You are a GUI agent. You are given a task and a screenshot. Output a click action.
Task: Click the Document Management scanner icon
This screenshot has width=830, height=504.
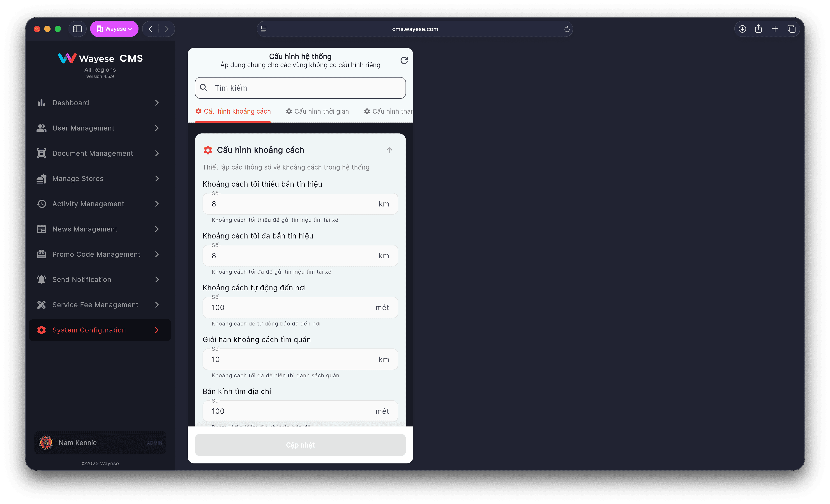41,153
